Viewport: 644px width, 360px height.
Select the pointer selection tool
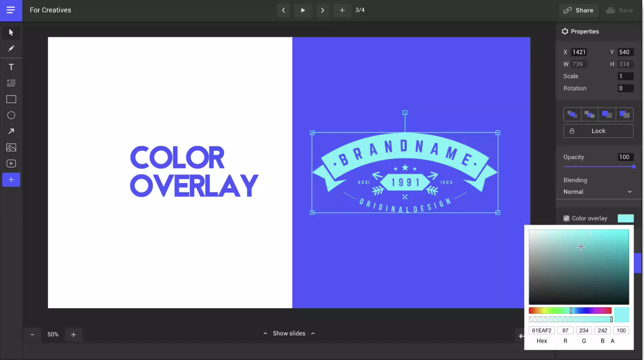[x=11, y=33]
